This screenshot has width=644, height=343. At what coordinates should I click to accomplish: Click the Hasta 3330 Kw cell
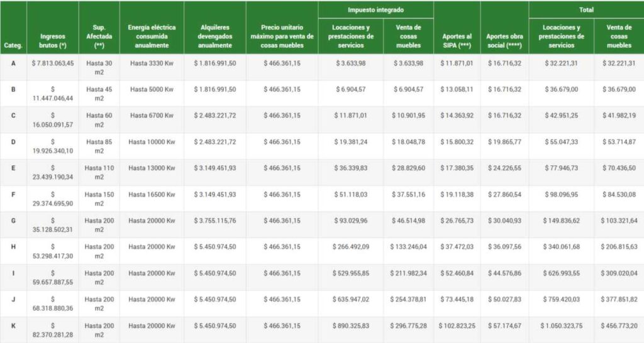click(152, 63)
